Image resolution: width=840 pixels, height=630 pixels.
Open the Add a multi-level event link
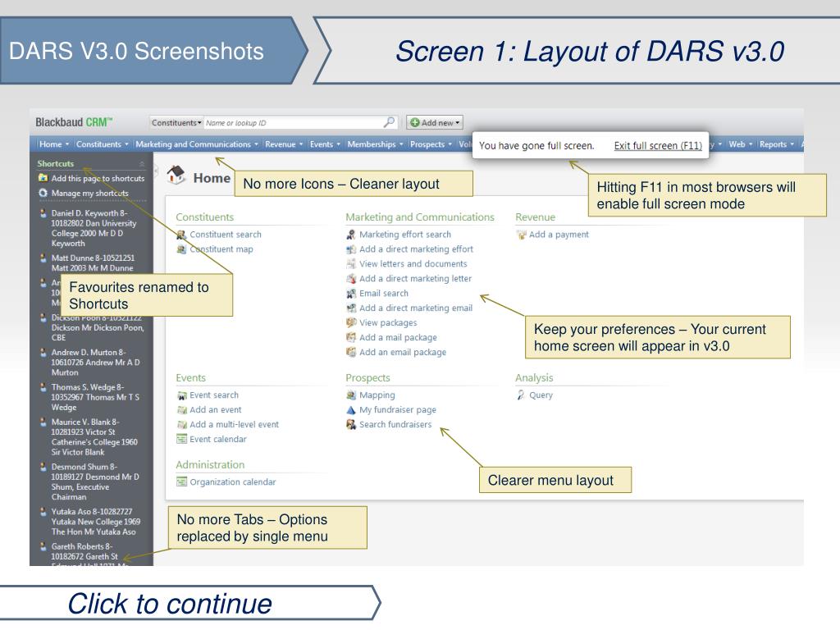[234, 424]
